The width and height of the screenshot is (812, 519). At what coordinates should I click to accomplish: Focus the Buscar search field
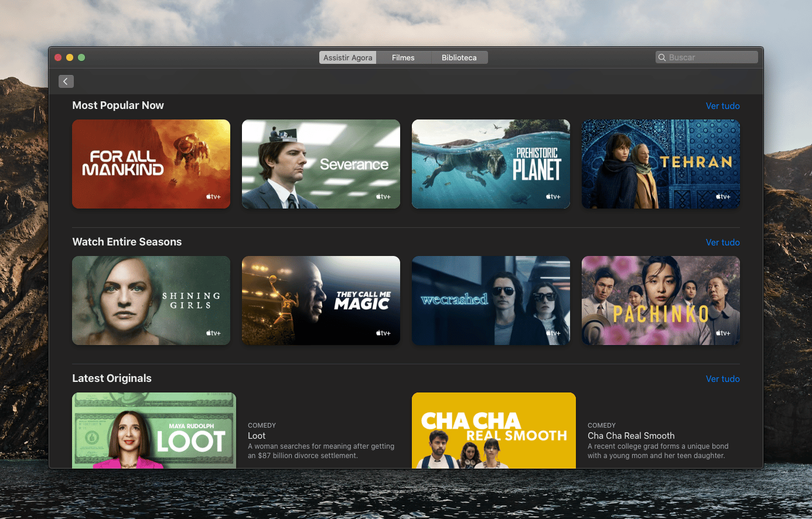(707, 57)
